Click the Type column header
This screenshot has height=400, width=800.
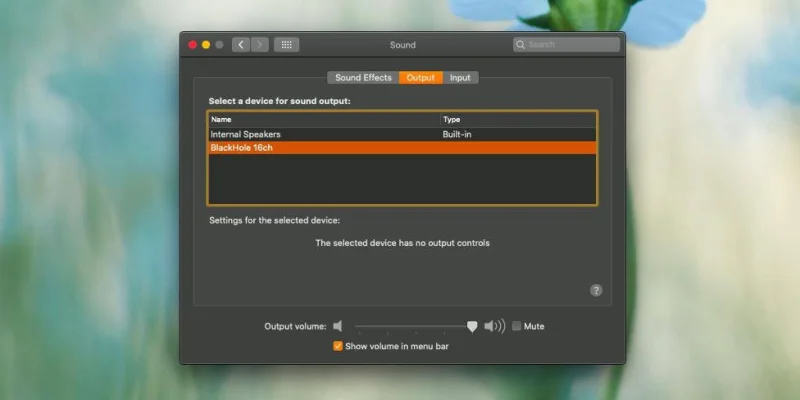(x=518, y=119)
